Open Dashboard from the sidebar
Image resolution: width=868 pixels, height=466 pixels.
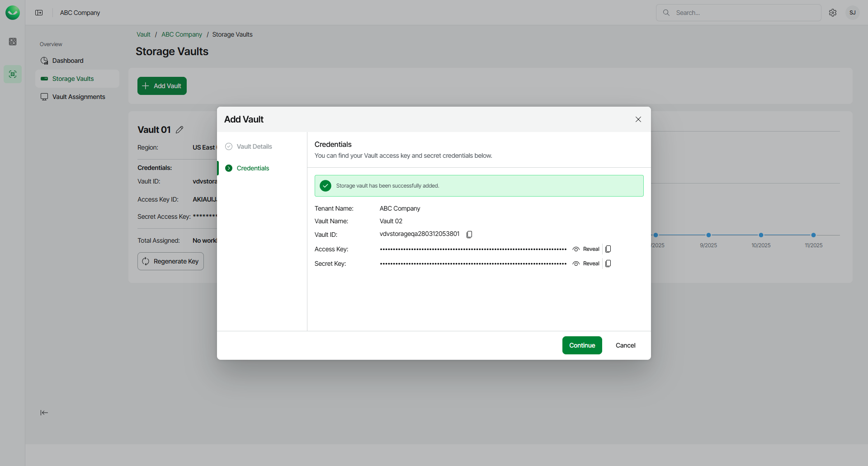[68, 61]
